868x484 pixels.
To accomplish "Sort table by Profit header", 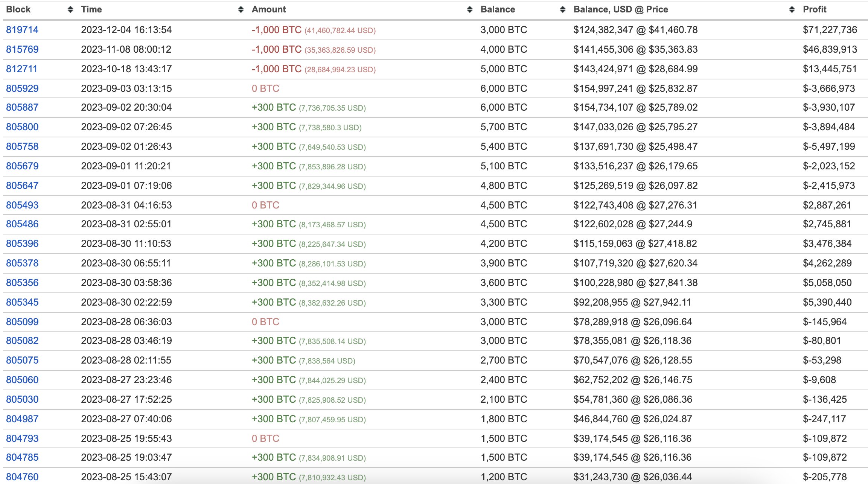I will click(x=815, y=10).
